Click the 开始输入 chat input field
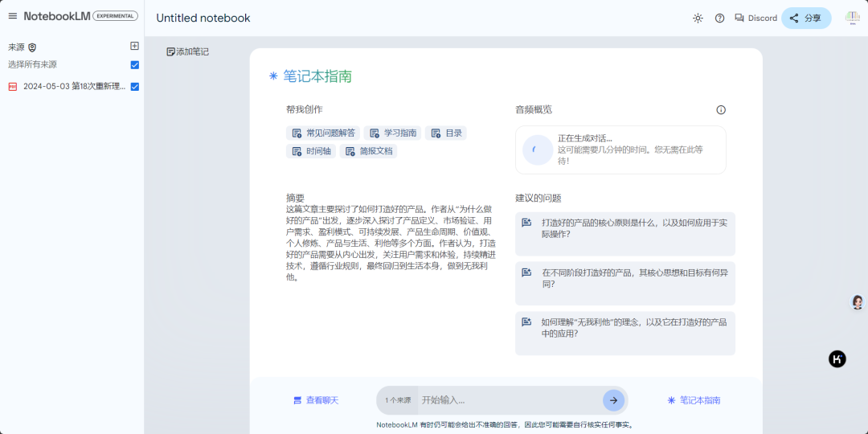The height and width of the screenshot is (434, 868). [506, 400]
